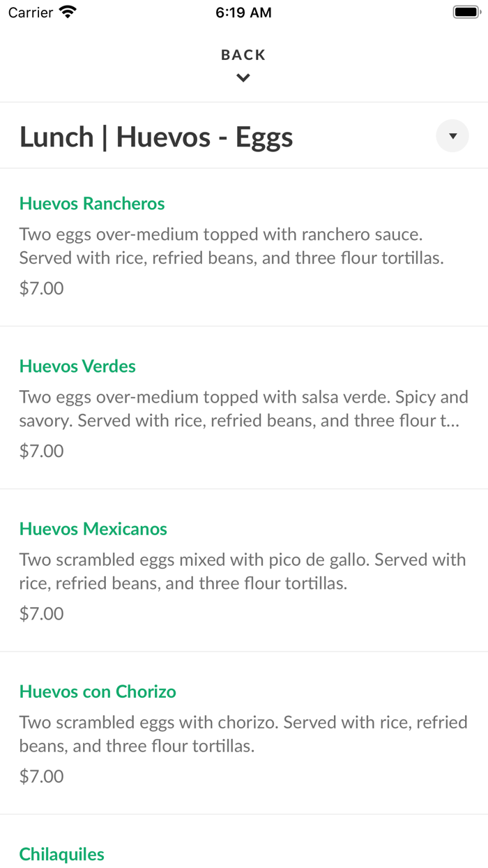Open the Huevos Verdes item
This screenshot has height=868, width=488.
click(77, 366)
